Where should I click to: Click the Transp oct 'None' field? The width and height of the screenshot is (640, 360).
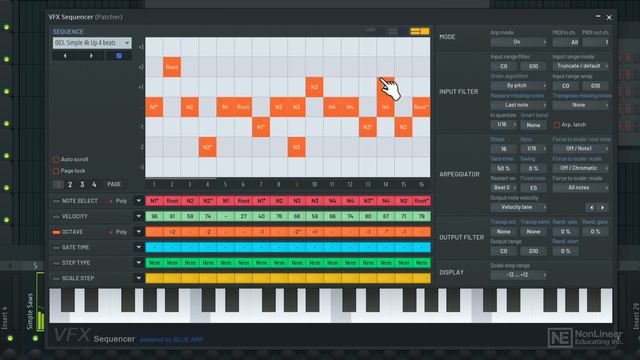(504, 231)
